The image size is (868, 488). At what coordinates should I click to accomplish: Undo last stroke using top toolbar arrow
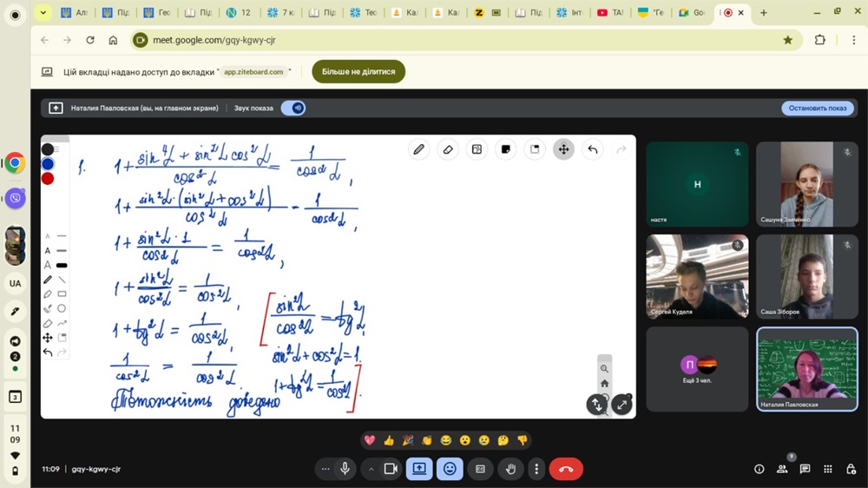tap(593, 149)
